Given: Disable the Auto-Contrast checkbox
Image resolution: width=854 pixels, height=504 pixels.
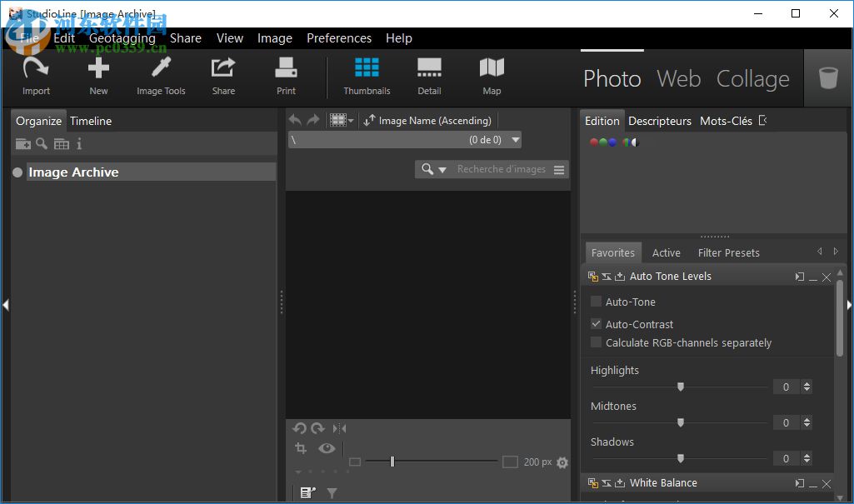Looking at the screenshot, I should coord(597,324).
